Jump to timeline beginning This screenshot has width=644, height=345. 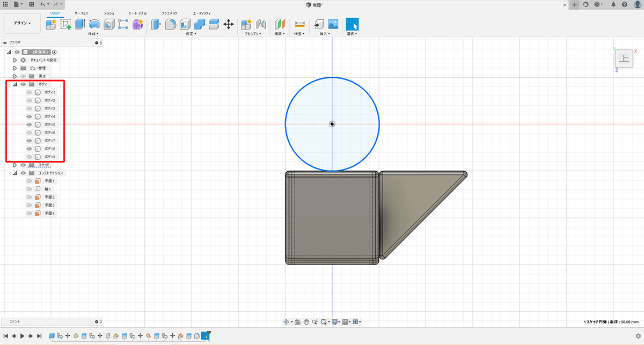(5, 336)
